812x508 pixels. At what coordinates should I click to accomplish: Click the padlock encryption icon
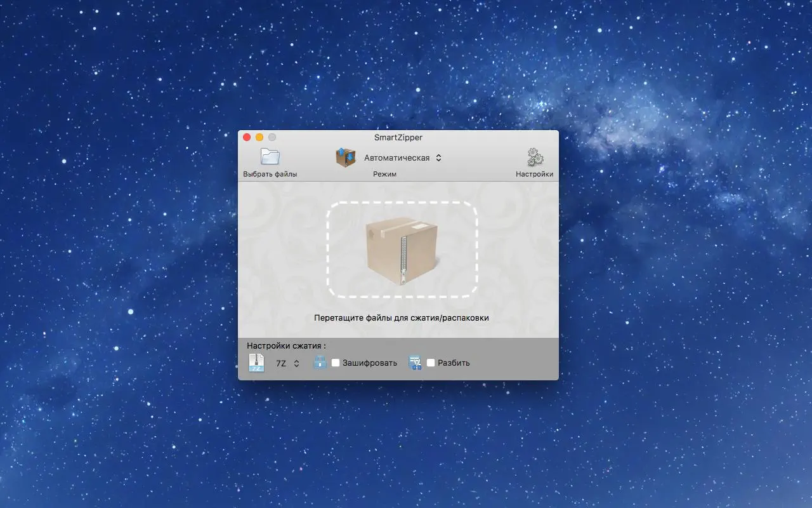[320, 363]
